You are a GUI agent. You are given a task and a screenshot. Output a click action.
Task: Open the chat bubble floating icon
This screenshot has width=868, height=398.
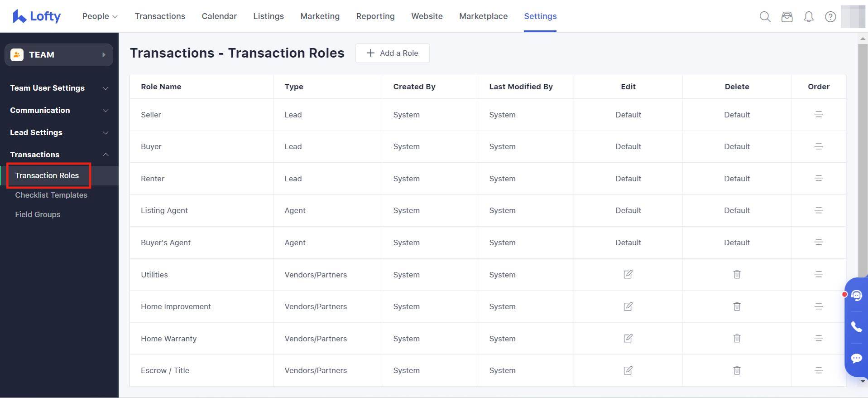point(856,359)
